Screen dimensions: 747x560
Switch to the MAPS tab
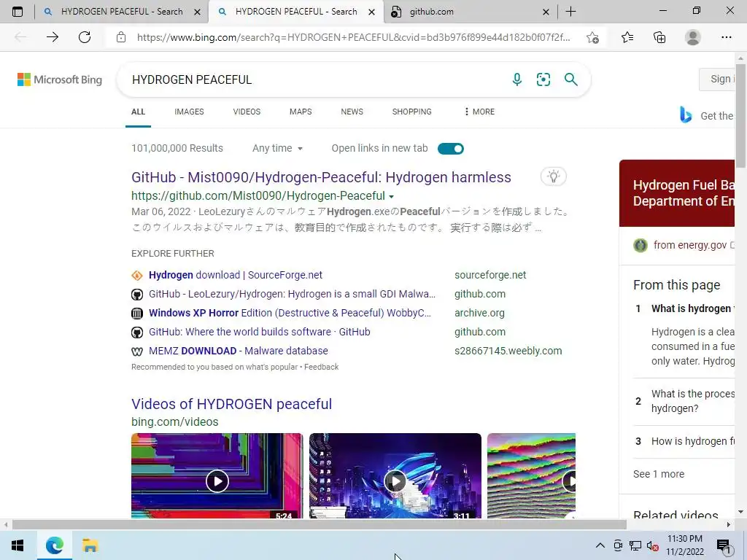coord(301,112)
